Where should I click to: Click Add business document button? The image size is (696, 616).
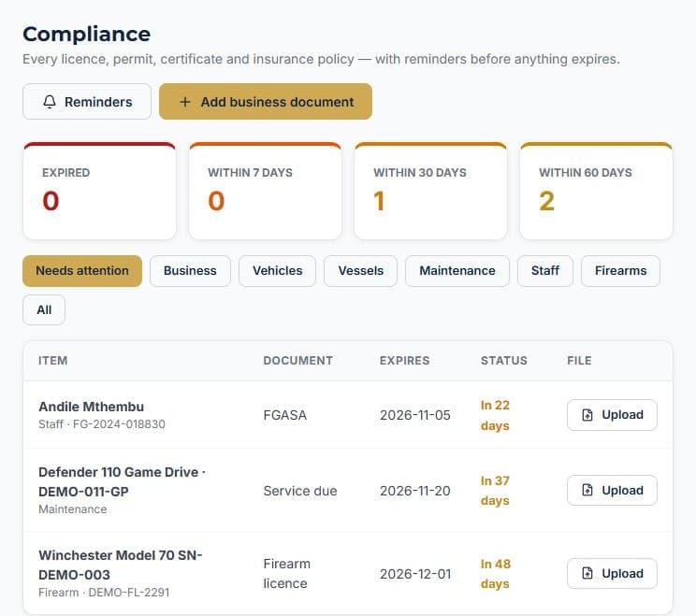[266, 102]
